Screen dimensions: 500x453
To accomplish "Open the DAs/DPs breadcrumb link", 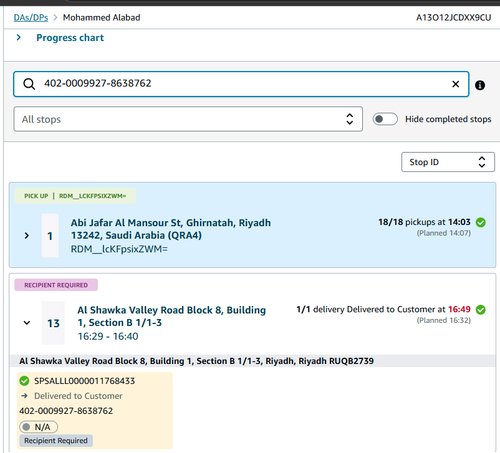I will click(x=31, y=17).
